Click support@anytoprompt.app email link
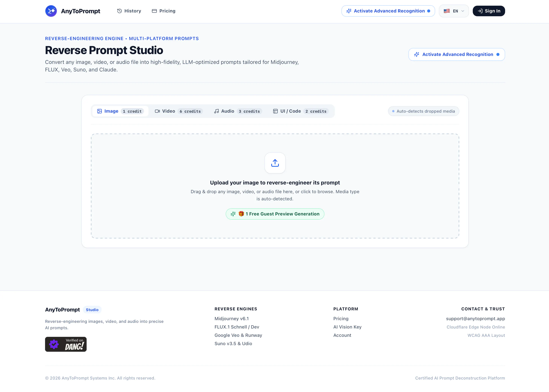Image resolution: width=549 pixels, height=392 pixels. pos(475,319)
